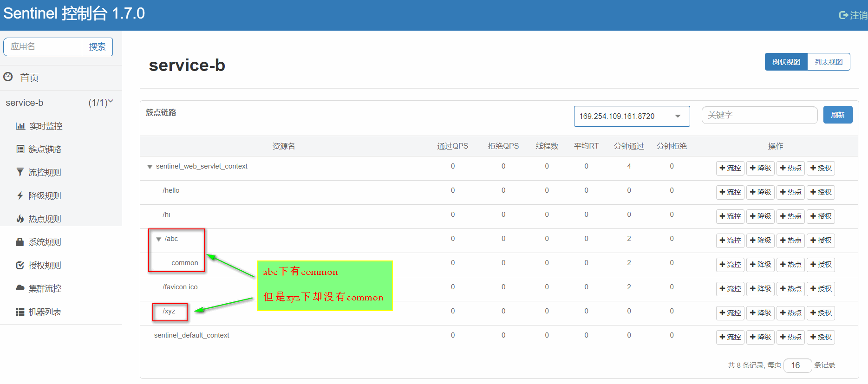
Task: Open 降级规则 menu item
Action: point(45,195)
